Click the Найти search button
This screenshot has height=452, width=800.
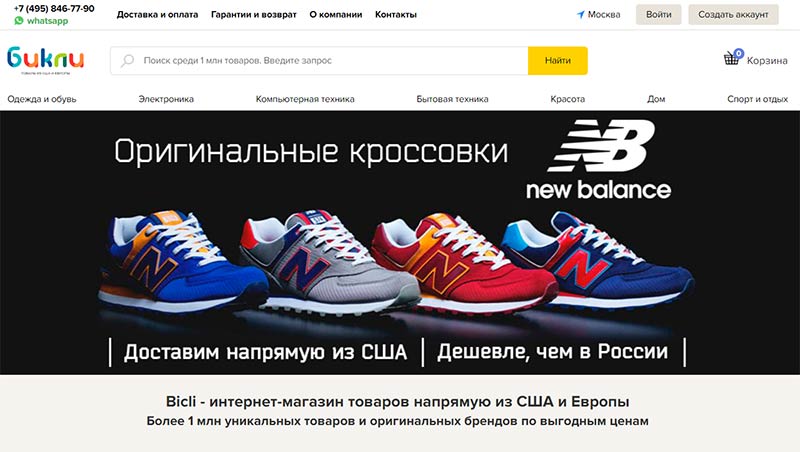click(x=558, y=61)
